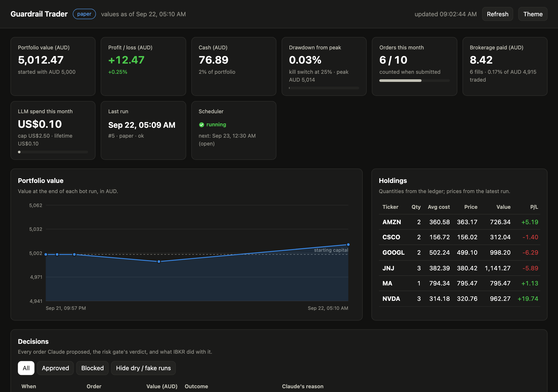The width and height of the screenshot is (558, 392).
Task: Click the starting capital chart label
Action: [331, 250]
